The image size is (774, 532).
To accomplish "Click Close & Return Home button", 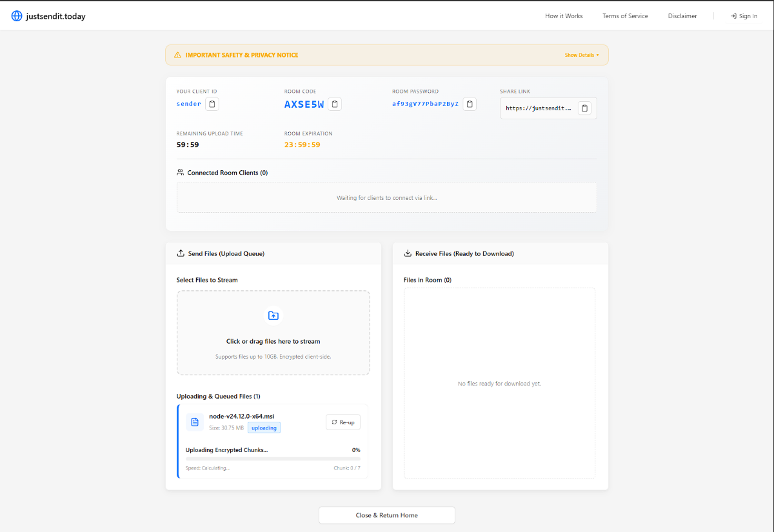I will [x=387, y=515].
